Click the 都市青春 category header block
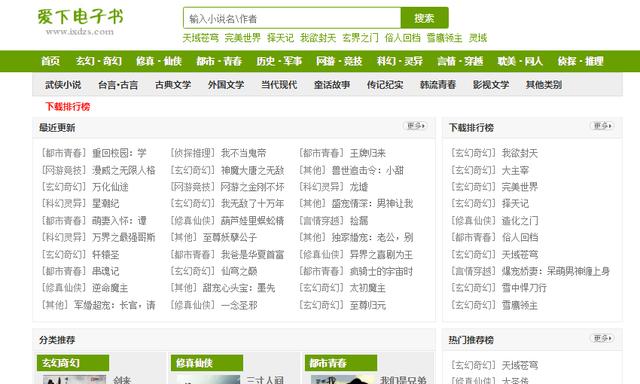This screenshot has height=384, width=640. (x=341, y=363)
